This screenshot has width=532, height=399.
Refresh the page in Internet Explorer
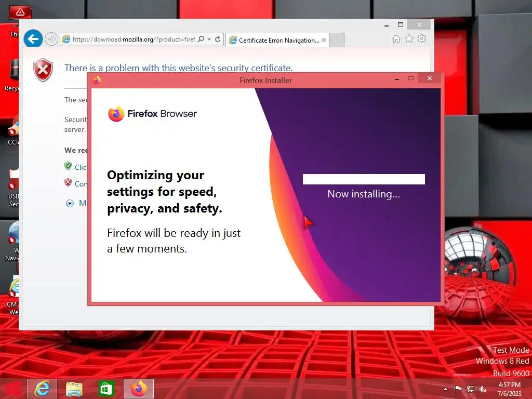[218, 39]
